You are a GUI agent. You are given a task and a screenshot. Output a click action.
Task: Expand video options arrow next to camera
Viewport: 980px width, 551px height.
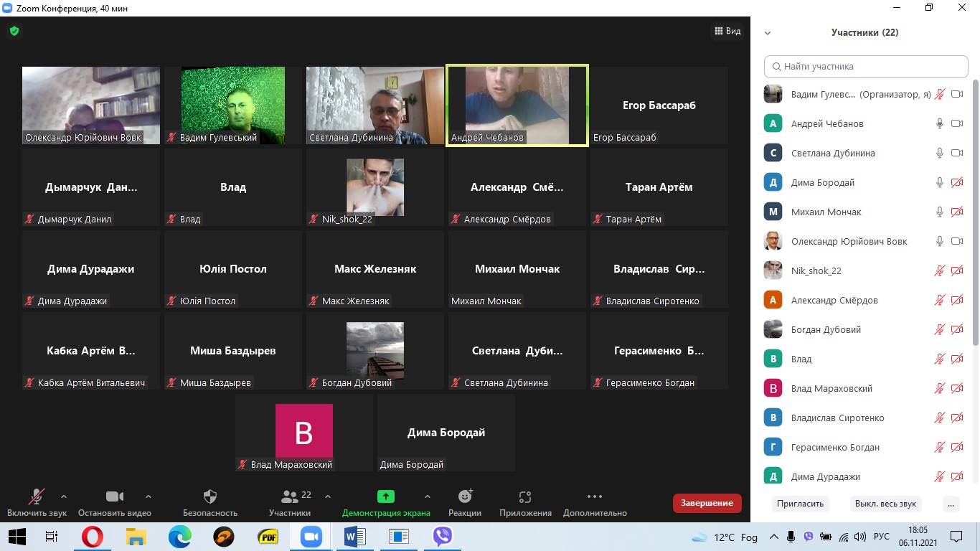click(x=149, y=496)
